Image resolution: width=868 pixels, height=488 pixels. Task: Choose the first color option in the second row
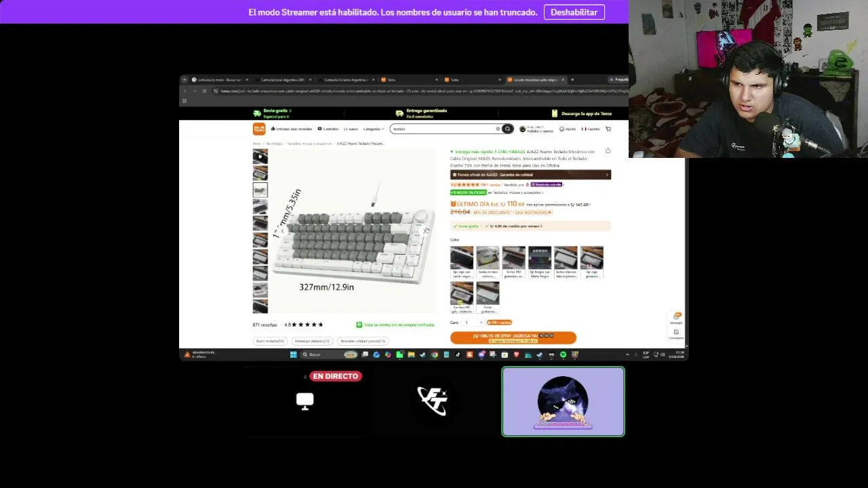tap(462, 297)
